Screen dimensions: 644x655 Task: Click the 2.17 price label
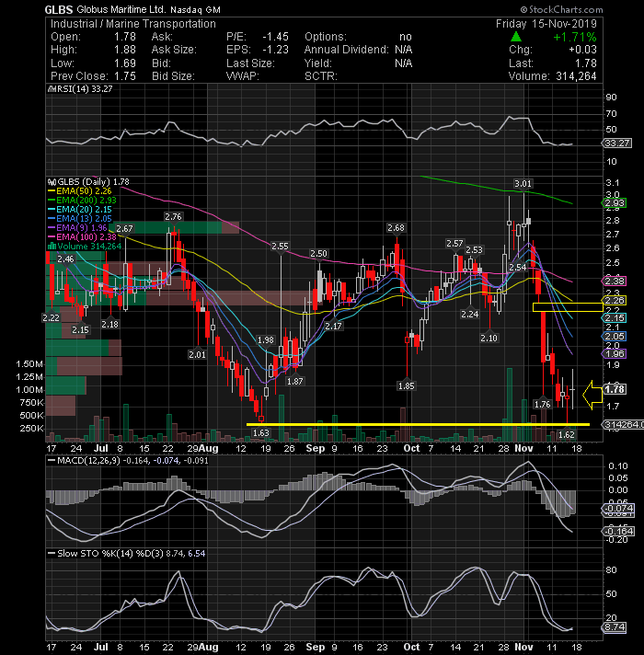(333, 327)
